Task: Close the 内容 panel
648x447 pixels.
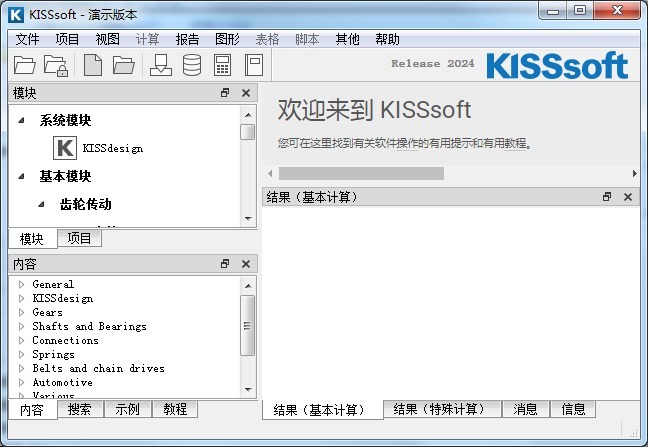Action: [x=246, y=263]
